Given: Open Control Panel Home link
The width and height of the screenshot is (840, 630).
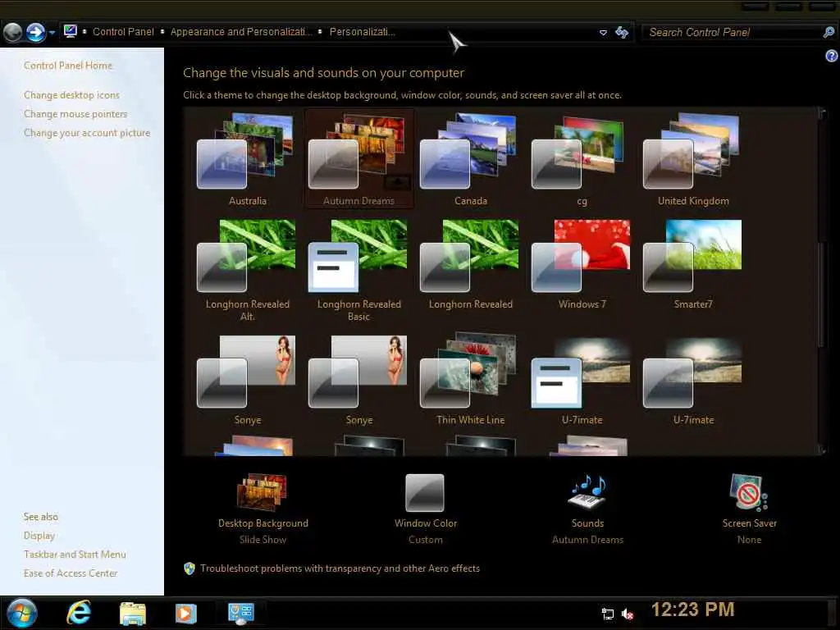Looking at the screenshot, I should 68,66.
